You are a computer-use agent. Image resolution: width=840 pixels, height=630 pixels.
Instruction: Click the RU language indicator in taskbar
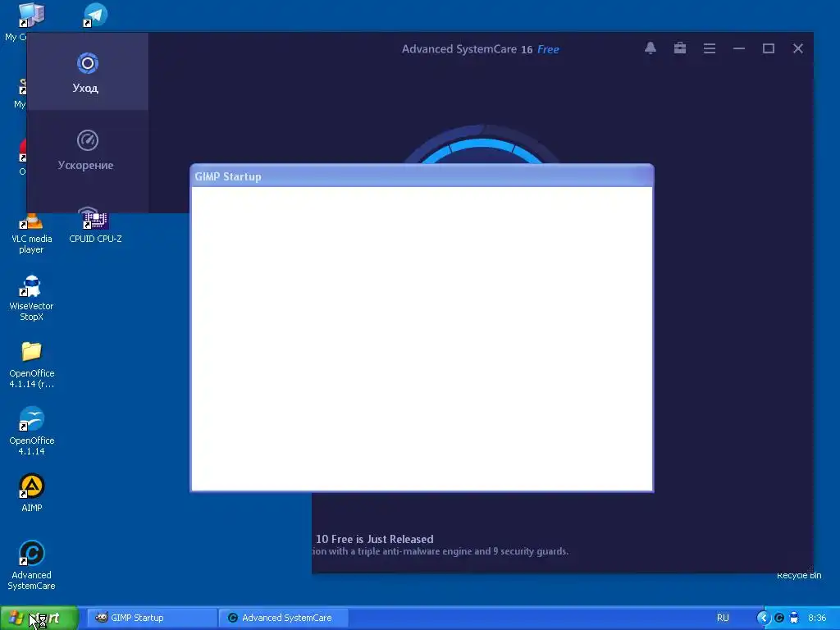(x=723, y=618)
